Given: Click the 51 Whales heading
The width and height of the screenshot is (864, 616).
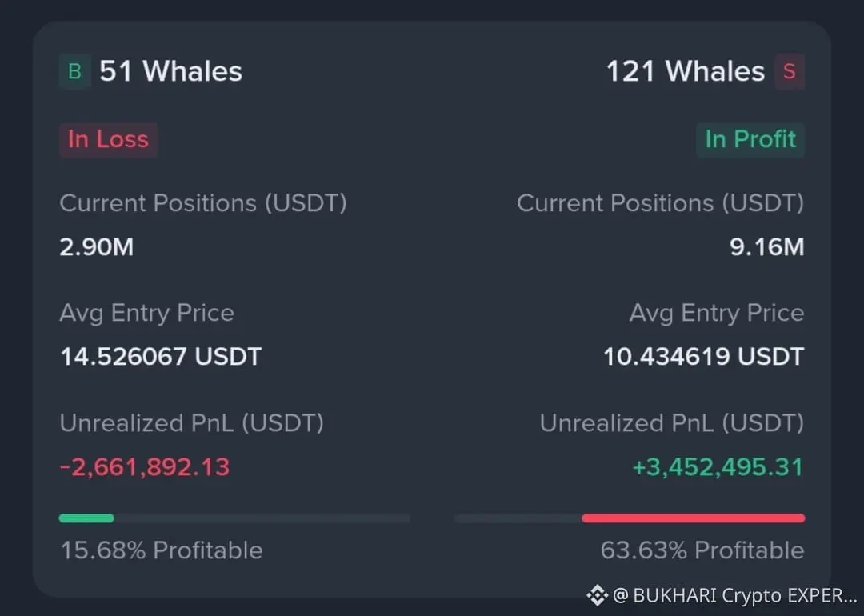Looking at the screenshot, I should tap(170, 71).
